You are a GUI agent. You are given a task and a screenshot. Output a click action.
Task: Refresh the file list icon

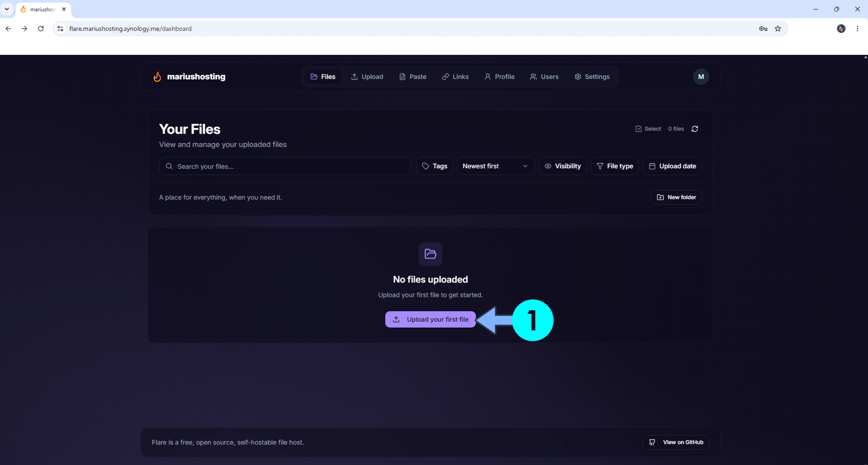pos(695,129)
